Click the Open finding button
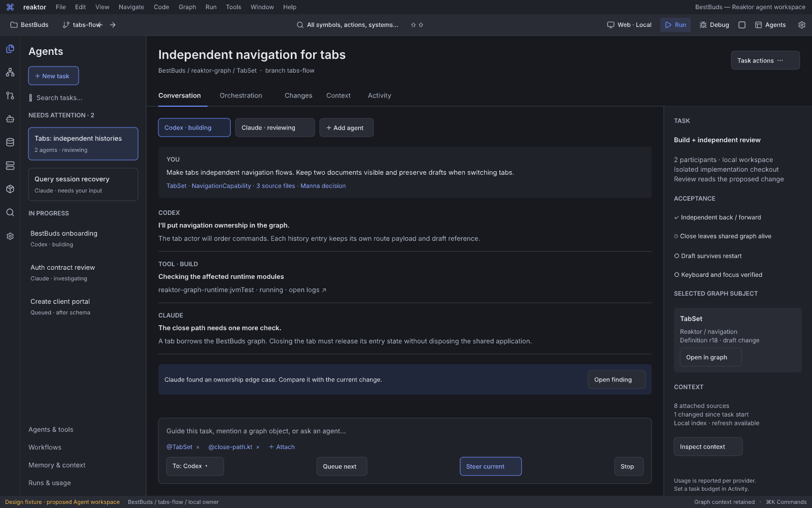 pyautogui.click(x=617, y=379)
